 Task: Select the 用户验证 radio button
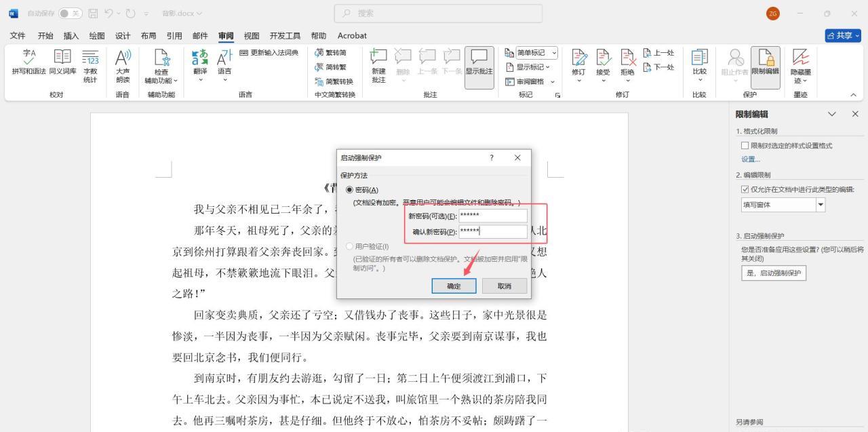[x=349, y=246]
